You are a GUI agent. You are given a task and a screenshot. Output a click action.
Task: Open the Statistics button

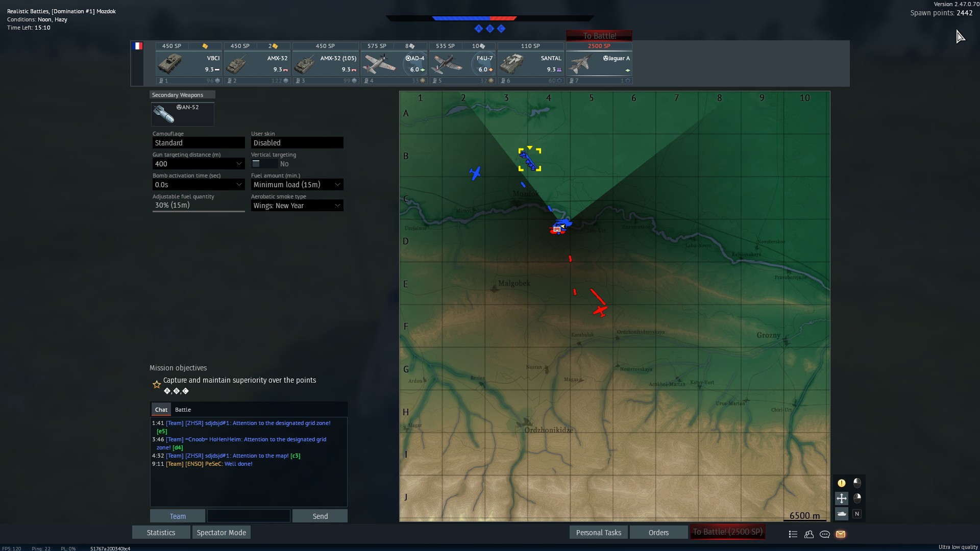(x=161, y=533)
